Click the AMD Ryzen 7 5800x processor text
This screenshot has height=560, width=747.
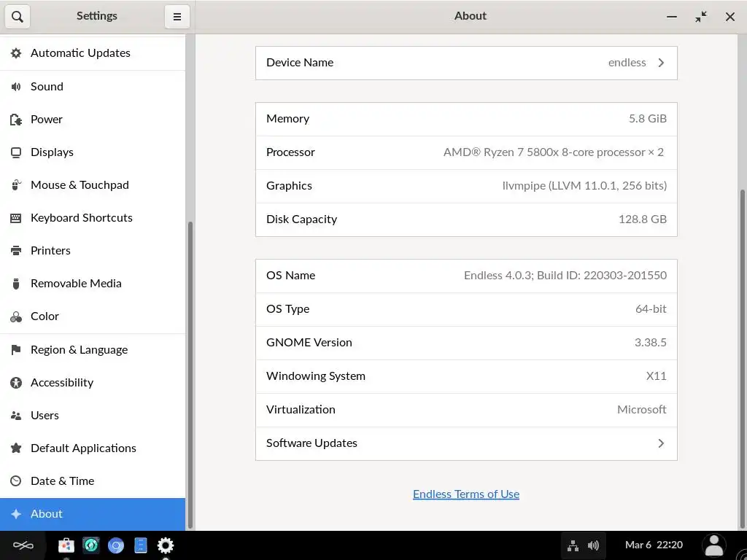pyautogui.click(x=553, y=152)
